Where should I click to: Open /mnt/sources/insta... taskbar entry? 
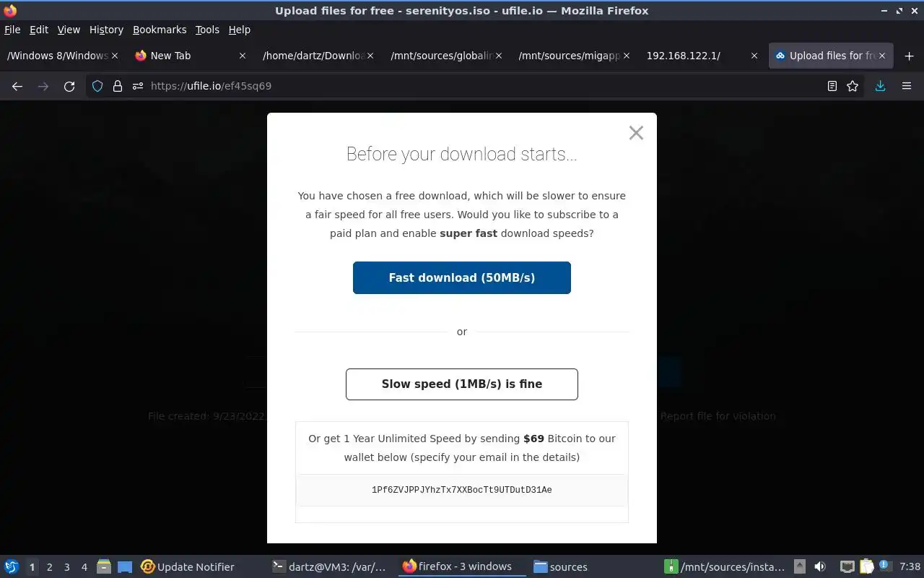(x=725, y=567)
